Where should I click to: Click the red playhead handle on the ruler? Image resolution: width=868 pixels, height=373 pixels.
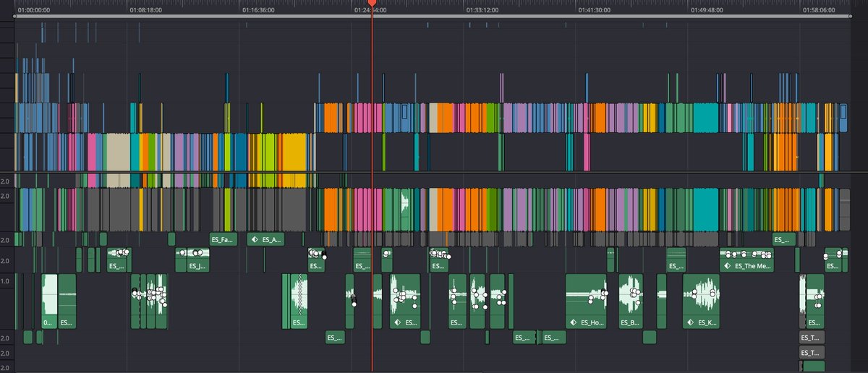click(x=372, y=3)
